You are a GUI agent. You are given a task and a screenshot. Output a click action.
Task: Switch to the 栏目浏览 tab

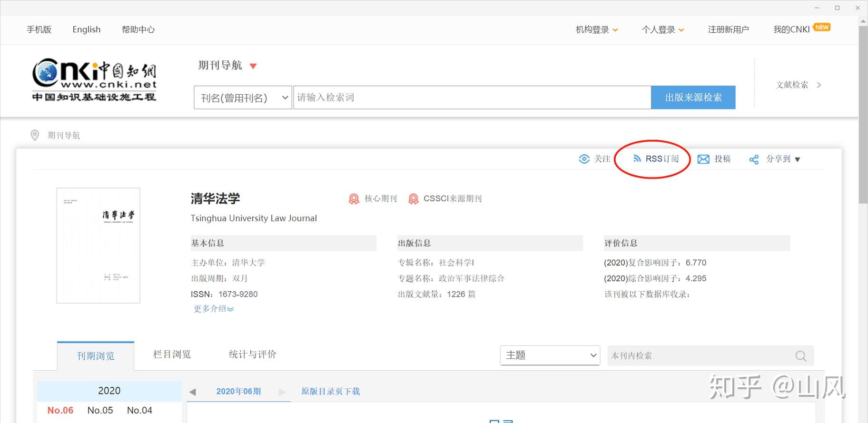[x=172, y=354]
